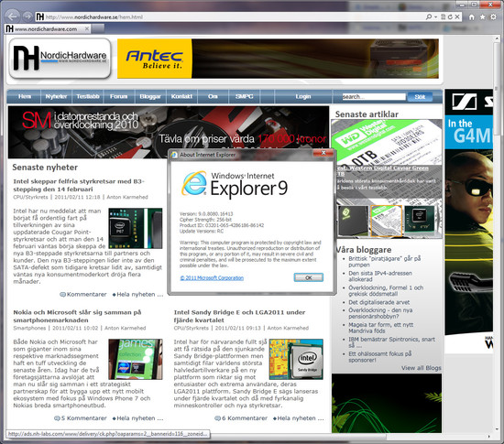
Task: Open blog Brittisk "piratjägare" går på pumpen
Action: (385, 262)
